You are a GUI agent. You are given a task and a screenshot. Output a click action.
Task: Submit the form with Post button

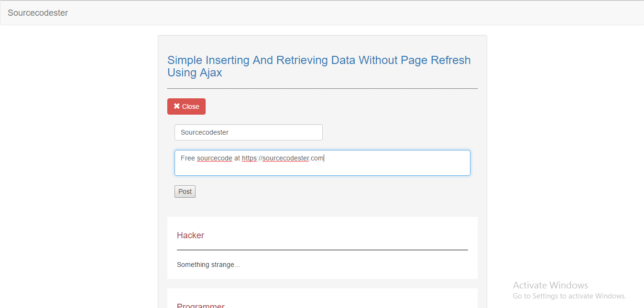point(185,191)
